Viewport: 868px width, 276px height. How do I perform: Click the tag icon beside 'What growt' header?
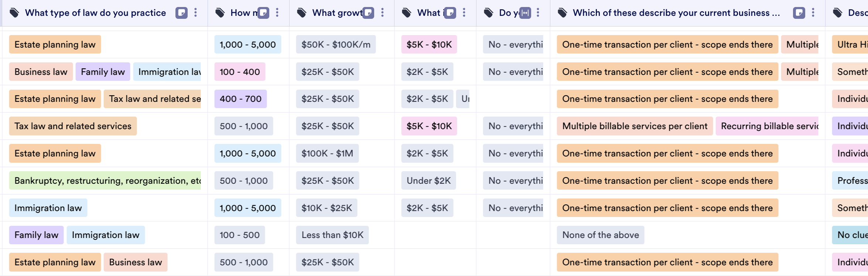pyautogui.click(x=302, y=13)
